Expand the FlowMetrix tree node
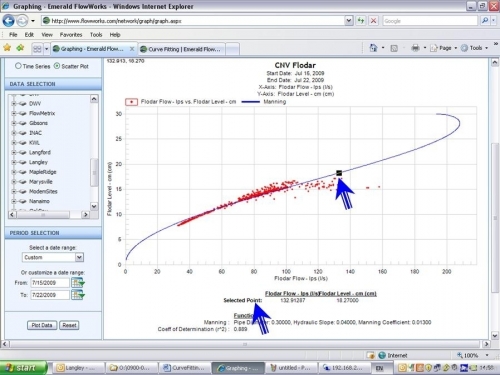 tap(14, 113)
